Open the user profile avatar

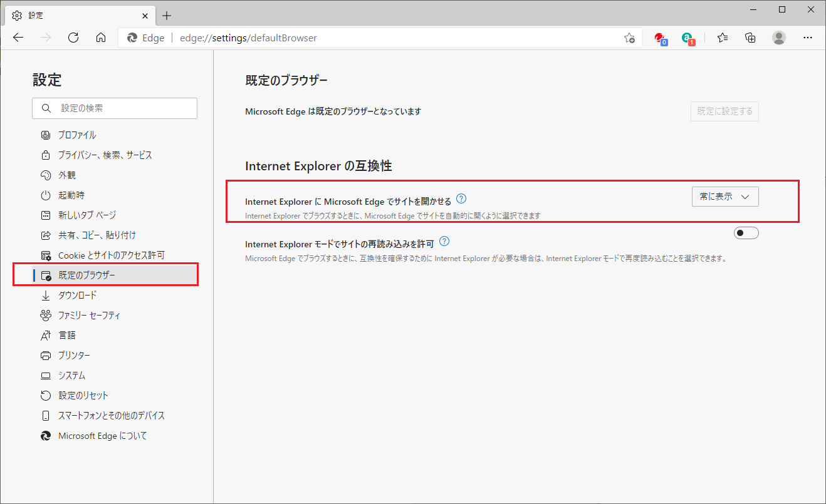[779, 38]
